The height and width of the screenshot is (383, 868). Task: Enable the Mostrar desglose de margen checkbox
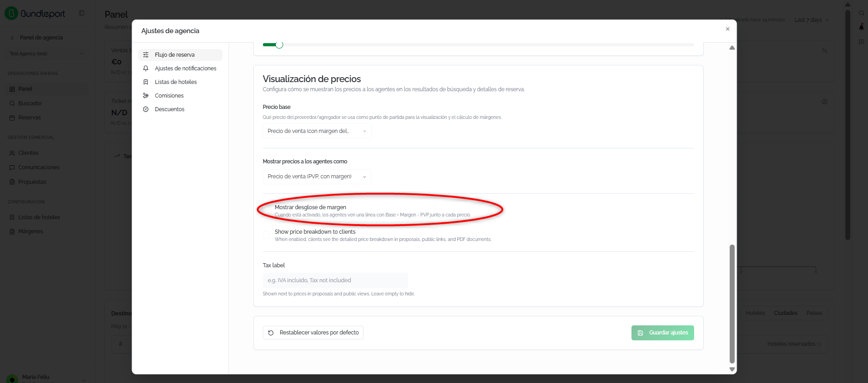pos(266,211)
